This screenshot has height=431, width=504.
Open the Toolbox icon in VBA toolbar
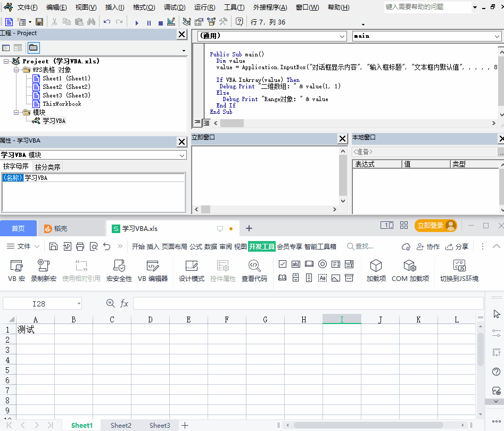(224, 22)
